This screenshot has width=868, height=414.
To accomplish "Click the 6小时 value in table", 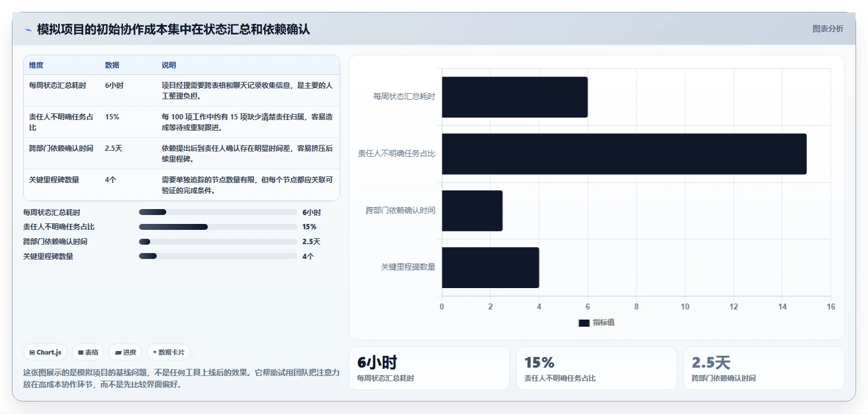I will click(x=115, y=86).
